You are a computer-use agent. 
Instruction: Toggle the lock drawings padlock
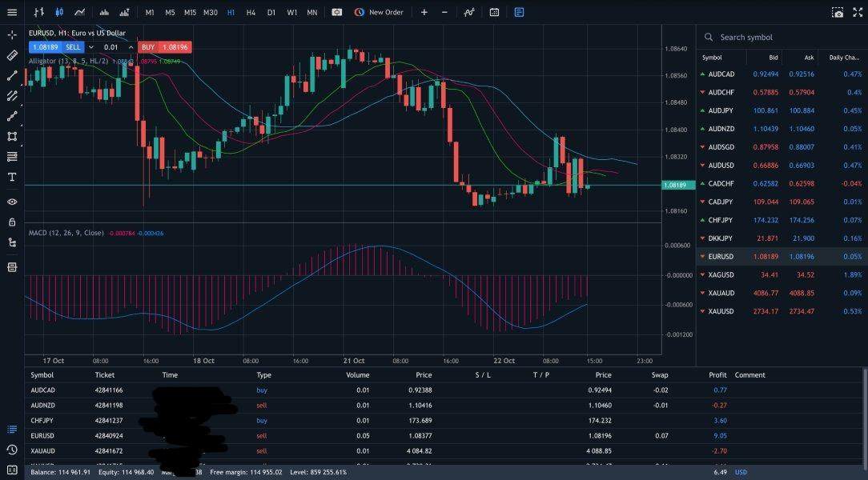[12, 222]
